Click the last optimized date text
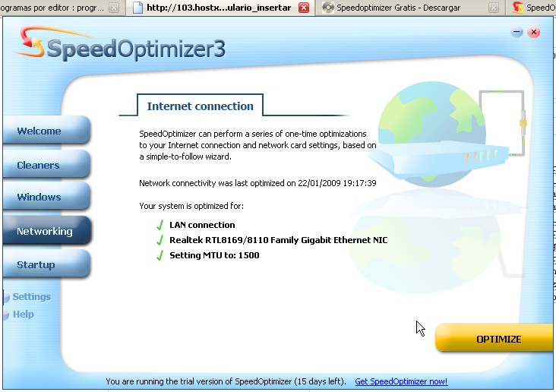Viewport: 556px width, 392px height. [257, 183]
